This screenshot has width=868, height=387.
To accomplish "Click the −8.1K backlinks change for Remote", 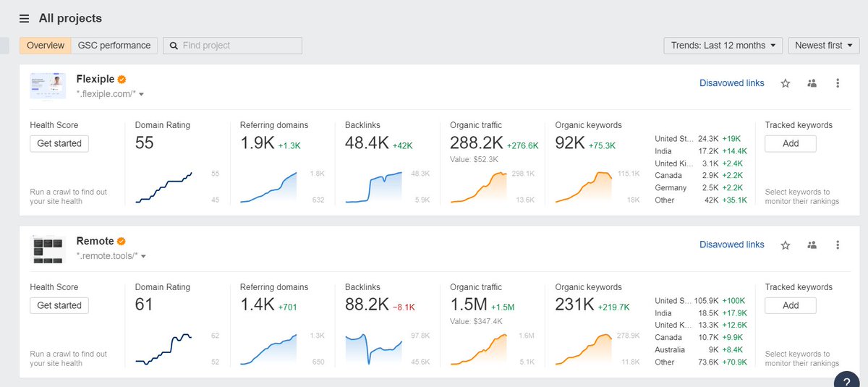I will [404, 307].
